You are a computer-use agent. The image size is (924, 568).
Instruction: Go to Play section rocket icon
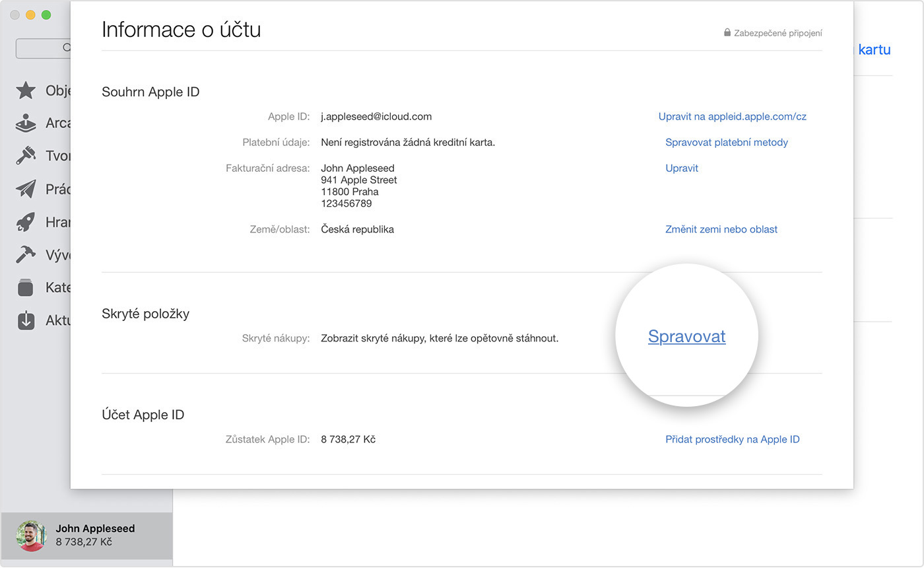26,222
